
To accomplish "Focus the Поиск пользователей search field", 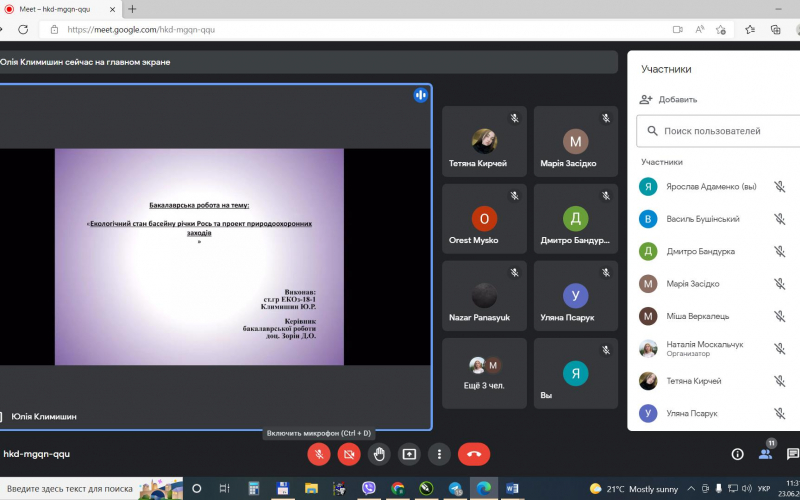I will (718, 131).
